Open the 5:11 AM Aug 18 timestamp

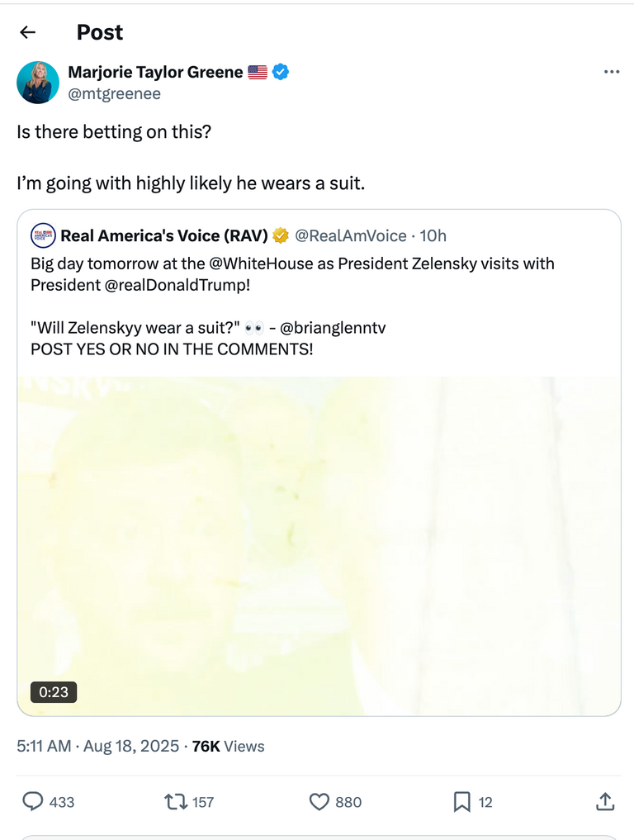(98, 746)
